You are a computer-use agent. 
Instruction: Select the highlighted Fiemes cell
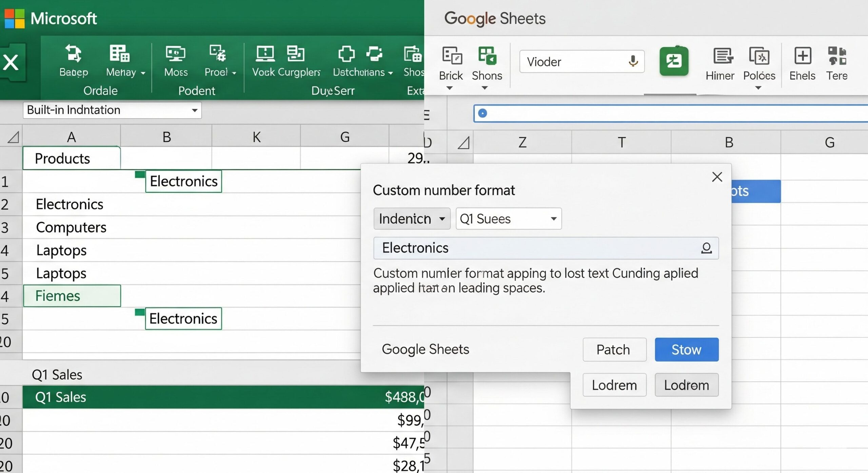tap(72, 296)
